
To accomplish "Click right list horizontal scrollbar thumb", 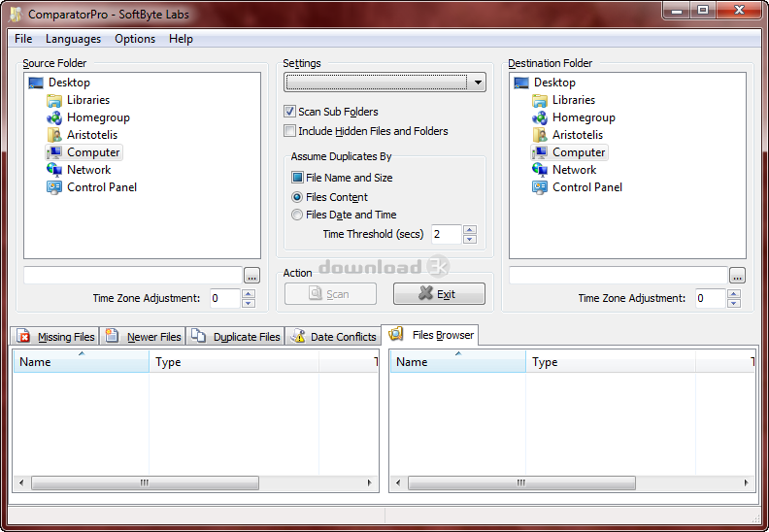I will [521, 482].
